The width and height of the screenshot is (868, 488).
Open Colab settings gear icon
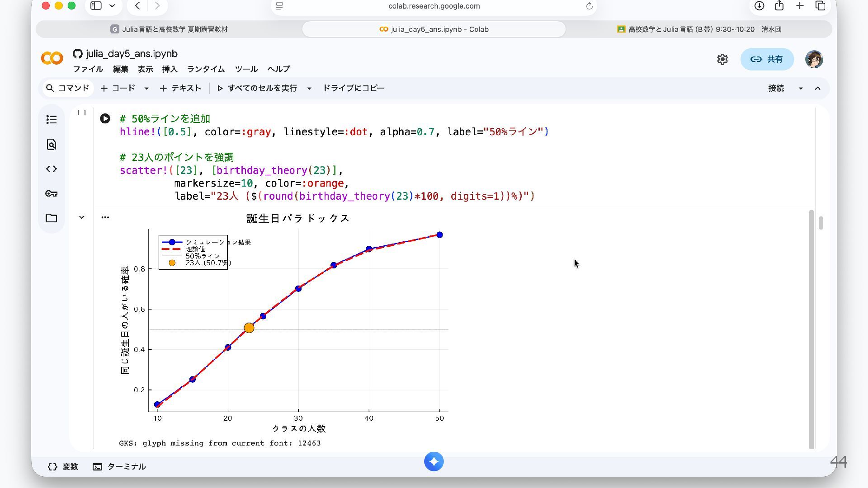click(722, 59)
